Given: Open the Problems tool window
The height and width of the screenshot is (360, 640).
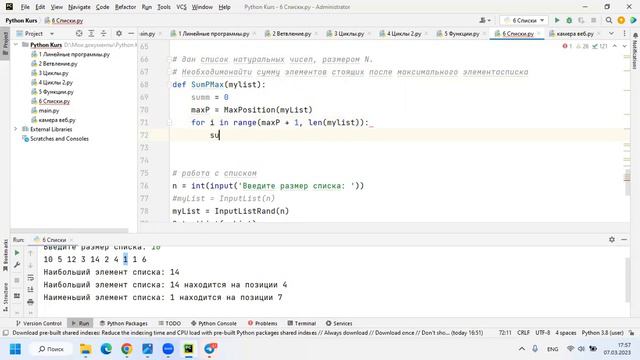Looking at the screenshot, I should pos(262,323).
